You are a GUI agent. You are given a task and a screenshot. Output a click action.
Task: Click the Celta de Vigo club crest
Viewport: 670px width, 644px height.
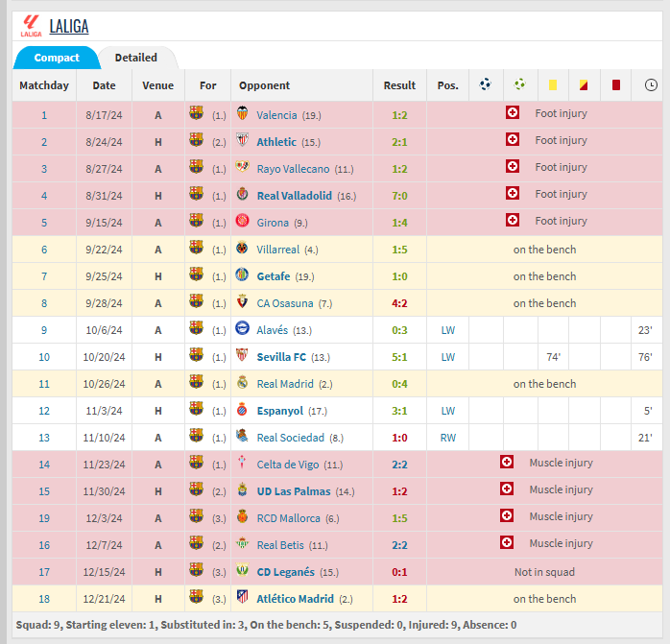tap(242, 463)
